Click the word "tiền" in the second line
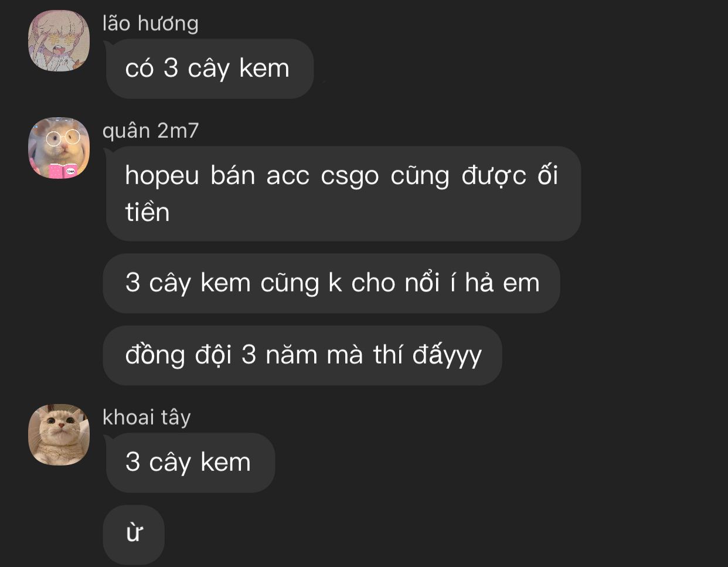 147,212
